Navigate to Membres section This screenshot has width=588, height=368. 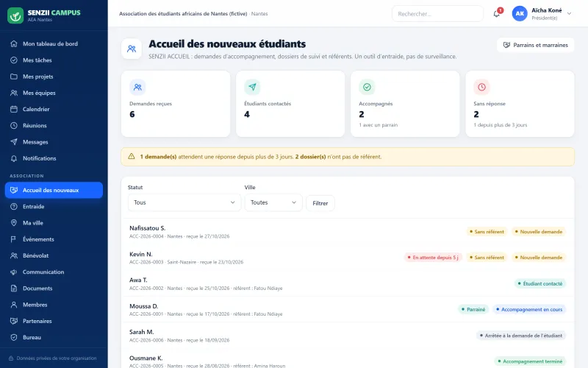coord(54,305)
